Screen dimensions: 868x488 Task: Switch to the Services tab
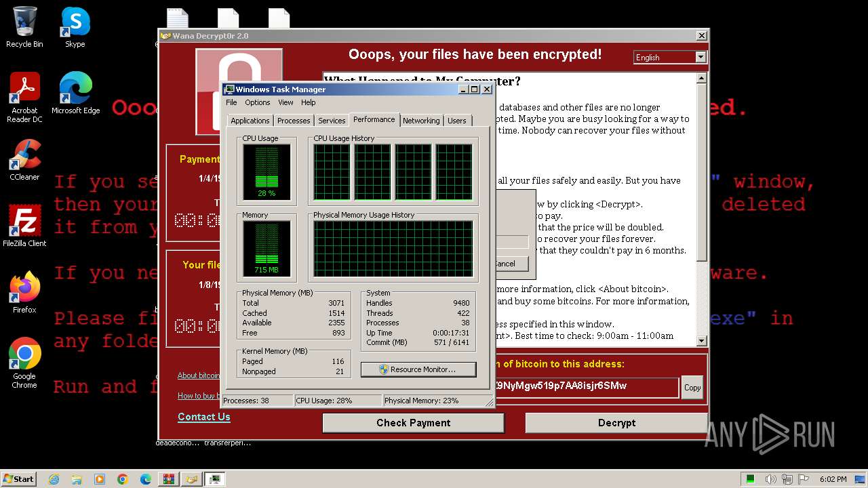[x=332, y=121]
